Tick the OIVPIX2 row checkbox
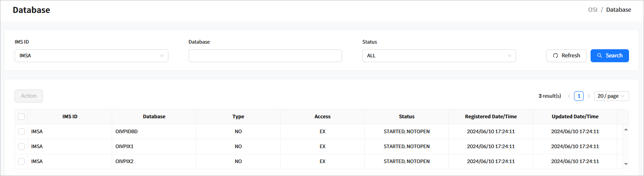The width and height of the screenshot is (644, 176). pos(21,161)
